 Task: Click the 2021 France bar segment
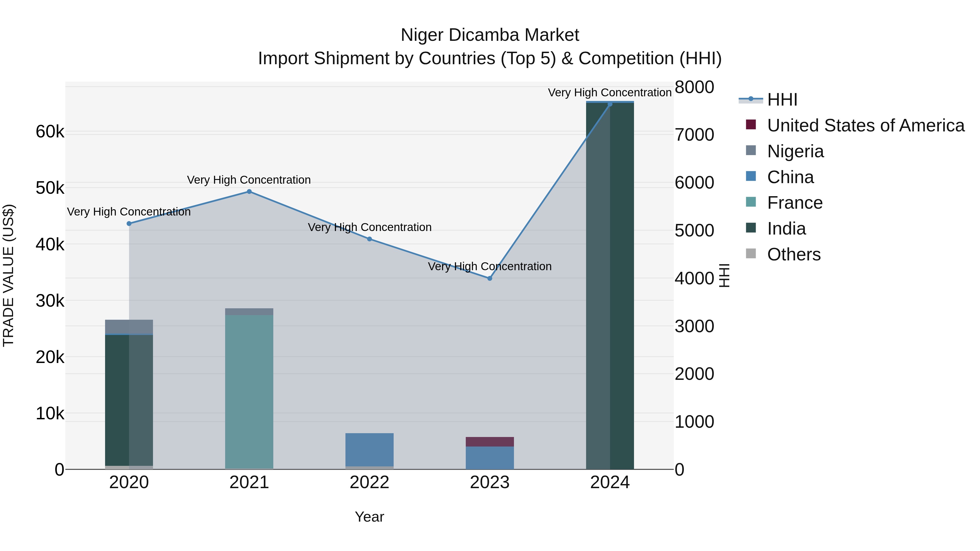[x=249, y=392]
